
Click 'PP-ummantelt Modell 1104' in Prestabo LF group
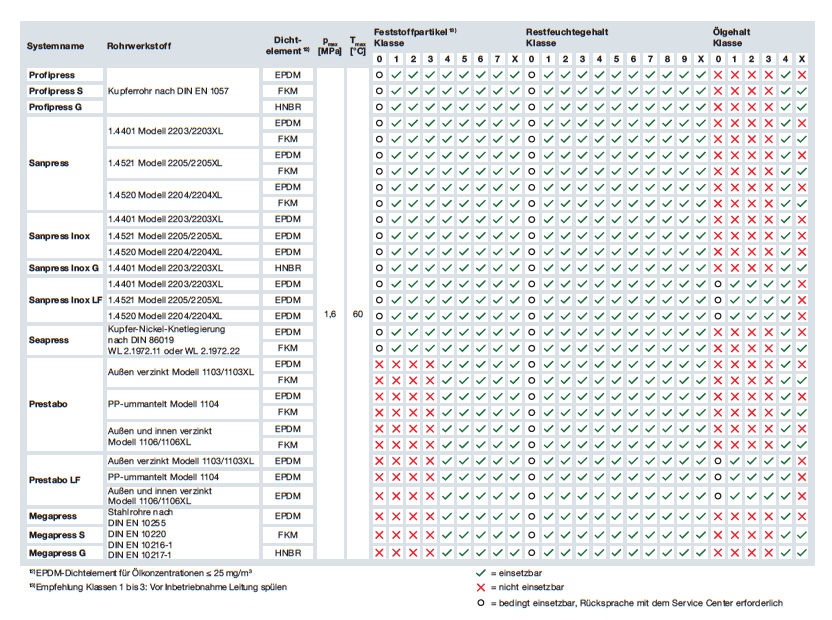(163, 477)
